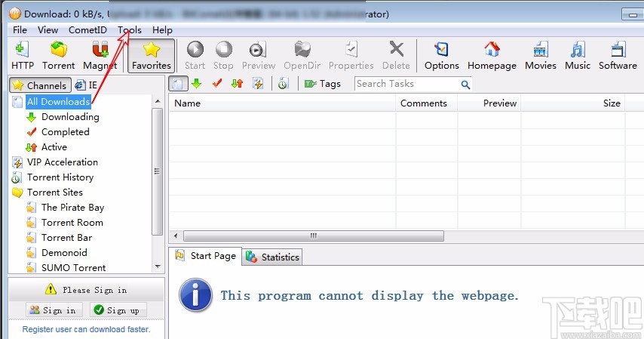Click the Sign up button
The image size is (644, 339).
118,310
